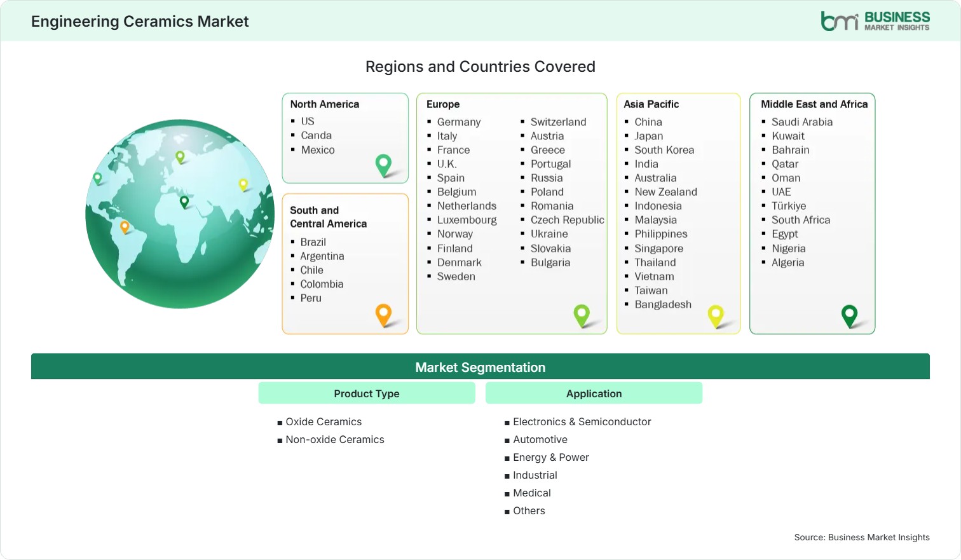Click Canda in North America list
The height and width of the screenshot is (560, 961).
pos(317,135)
